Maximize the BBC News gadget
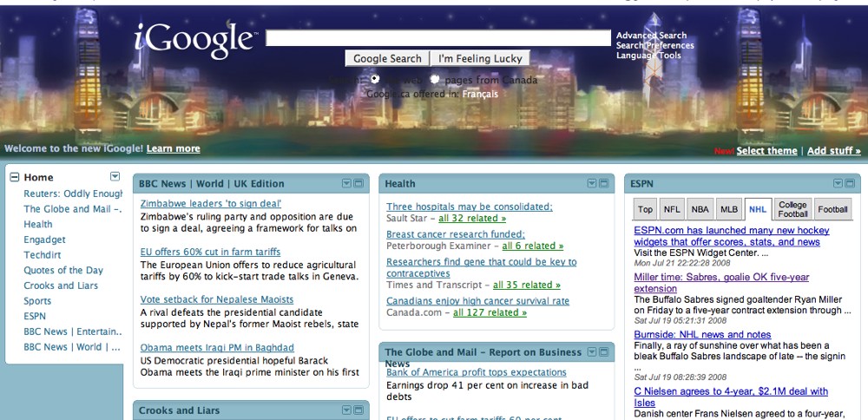The image size is (868, 420). 358,183
